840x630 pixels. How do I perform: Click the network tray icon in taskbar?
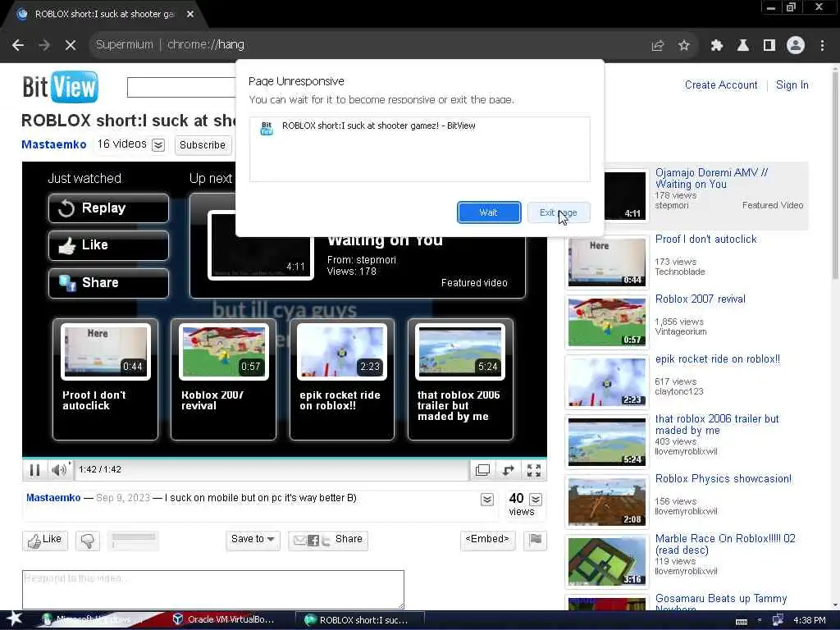[x=778, y=620]
